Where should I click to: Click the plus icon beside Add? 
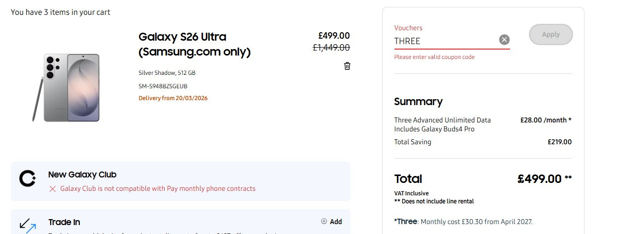click(x=324, y=222)
